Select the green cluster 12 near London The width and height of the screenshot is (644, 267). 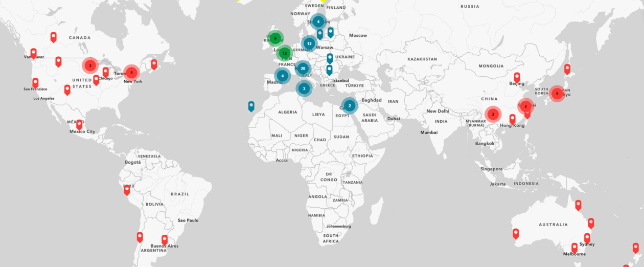click(285, 53)
